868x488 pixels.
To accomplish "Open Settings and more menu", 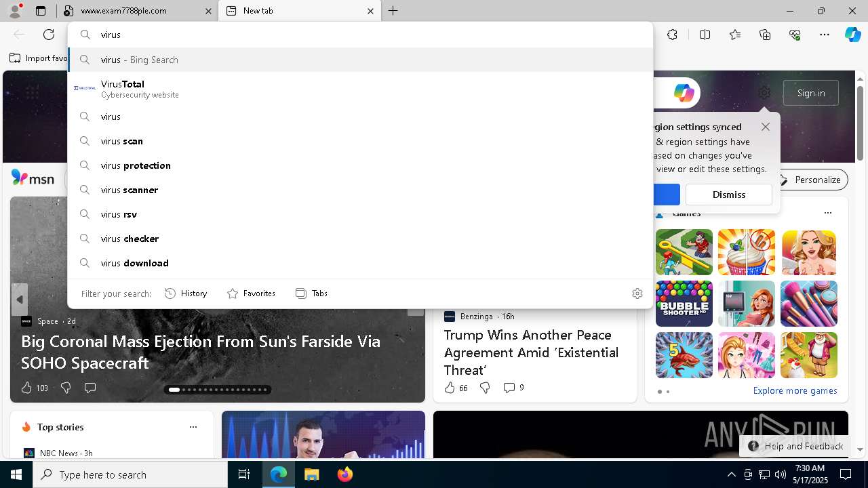I will click(x=825, y=35).
